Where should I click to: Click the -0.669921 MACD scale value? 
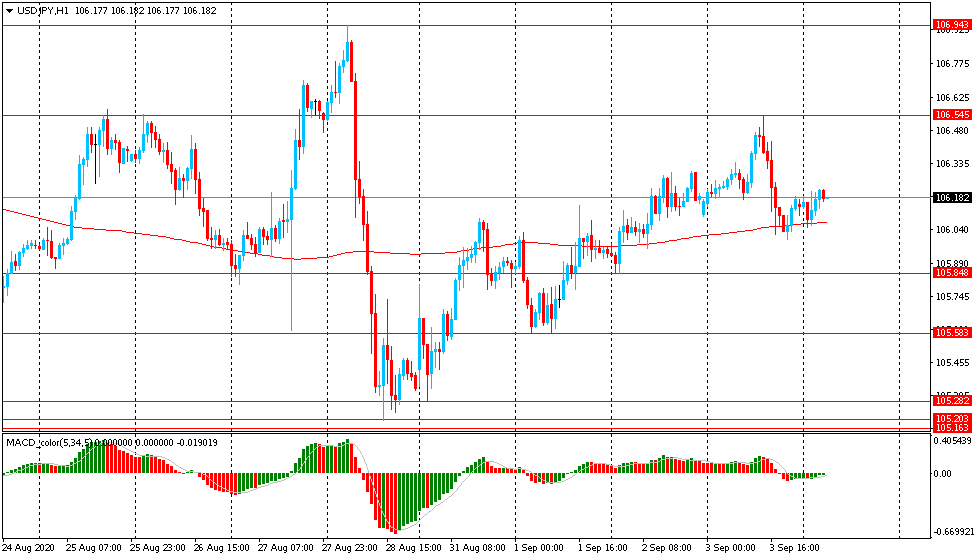pyautogui.click(x=952, y=532)
